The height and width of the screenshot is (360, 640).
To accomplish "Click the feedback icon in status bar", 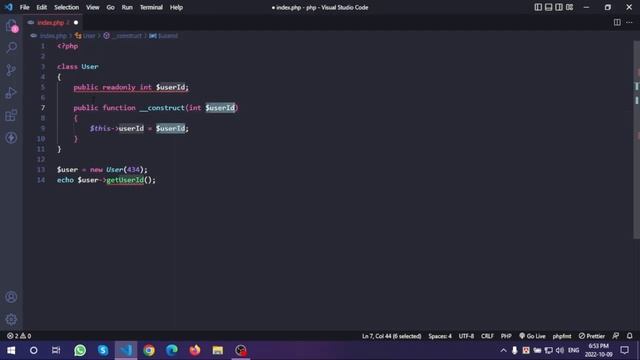I will click(x=616, y=336).
